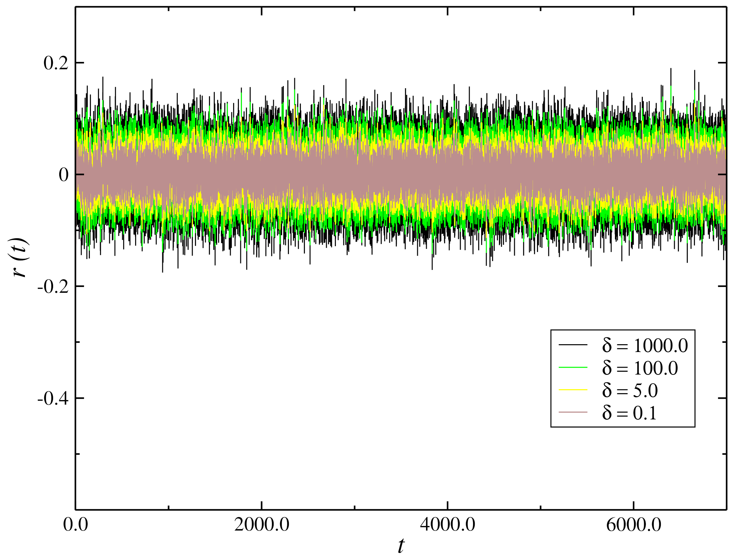This screenshot has height=560, width=732.
Task: Select the δ = 100.0 legend label
Action: [x=640, y=368]
